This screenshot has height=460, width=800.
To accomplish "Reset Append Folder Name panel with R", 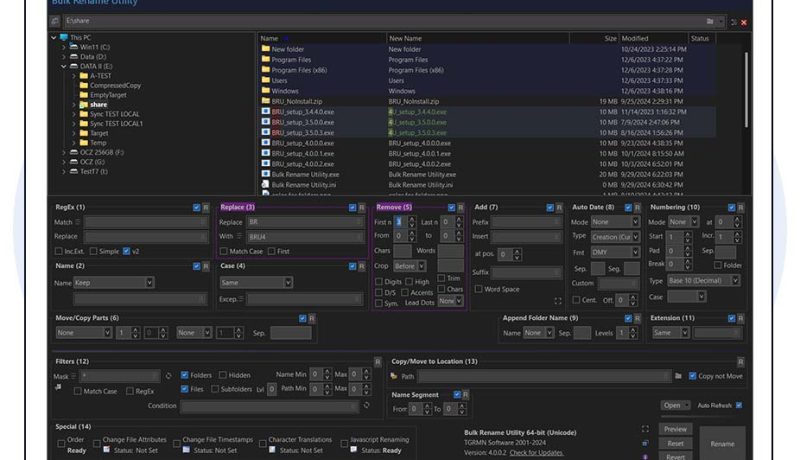I will click(637, 318).
